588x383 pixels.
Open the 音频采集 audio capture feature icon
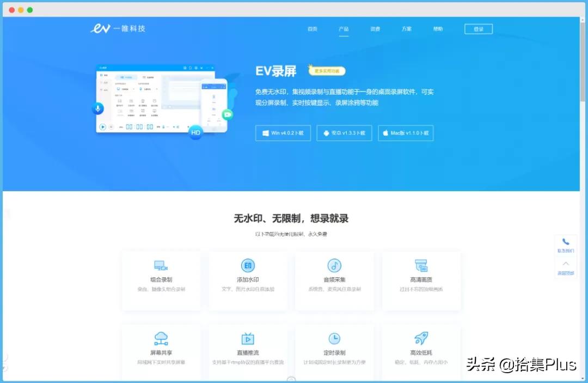click(334, 265)
